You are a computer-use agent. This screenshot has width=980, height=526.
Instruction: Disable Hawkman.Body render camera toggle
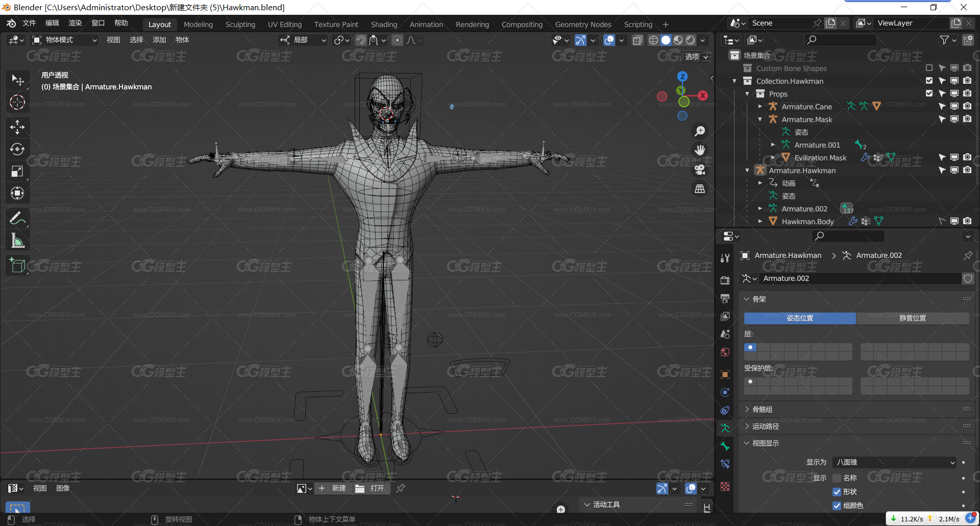point(967,221)
